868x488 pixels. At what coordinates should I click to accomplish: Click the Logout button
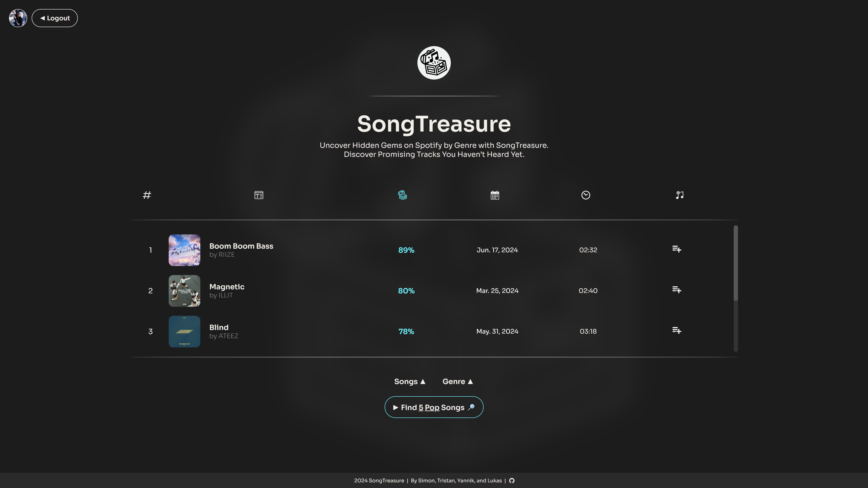pos(54,18)
